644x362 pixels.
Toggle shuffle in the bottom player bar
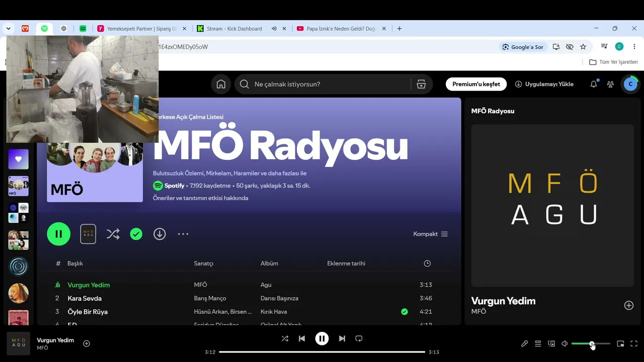tap(285, 338)
